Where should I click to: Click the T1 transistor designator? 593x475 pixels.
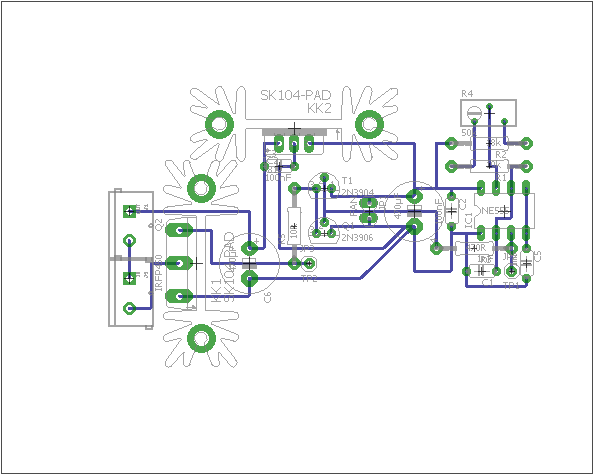tap(347, 180)
